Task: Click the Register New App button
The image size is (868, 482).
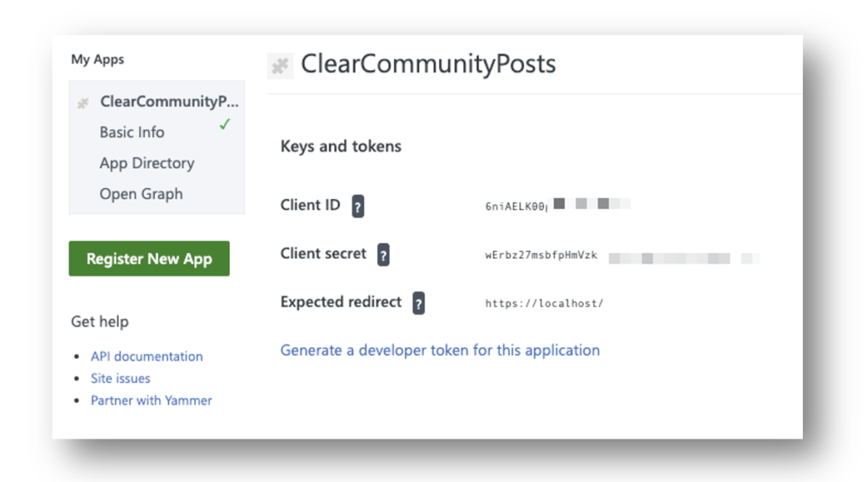Action: coord(149,259)
